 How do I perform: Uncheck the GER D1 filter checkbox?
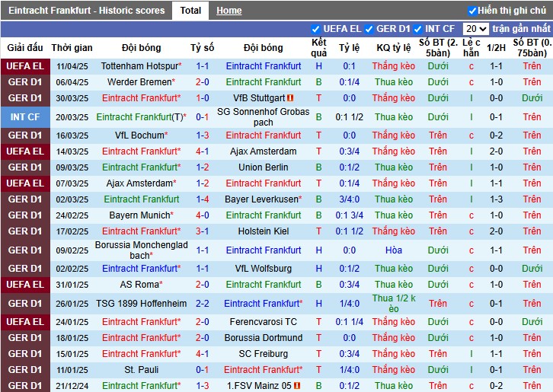[x=369, y=29]
